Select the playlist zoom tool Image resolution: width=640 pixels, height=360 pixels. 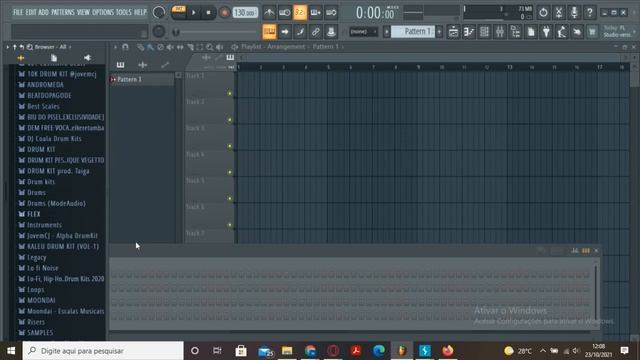pyautogui.click(x=209, y=47)
